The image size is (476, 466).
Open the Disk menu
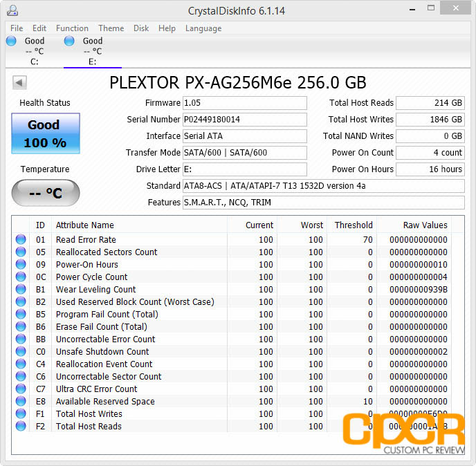pos(141,28)
